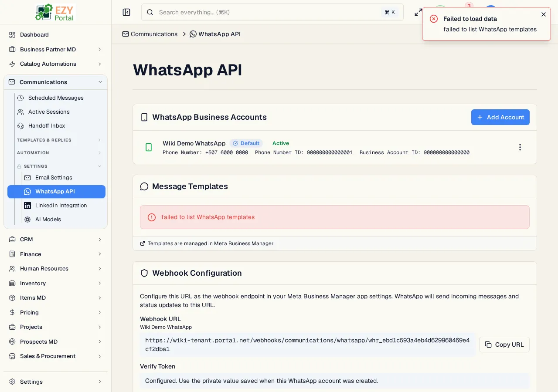
Task: Click the Webhook Configuration heading
Action: pyautogui.click(x=197, y=273)
